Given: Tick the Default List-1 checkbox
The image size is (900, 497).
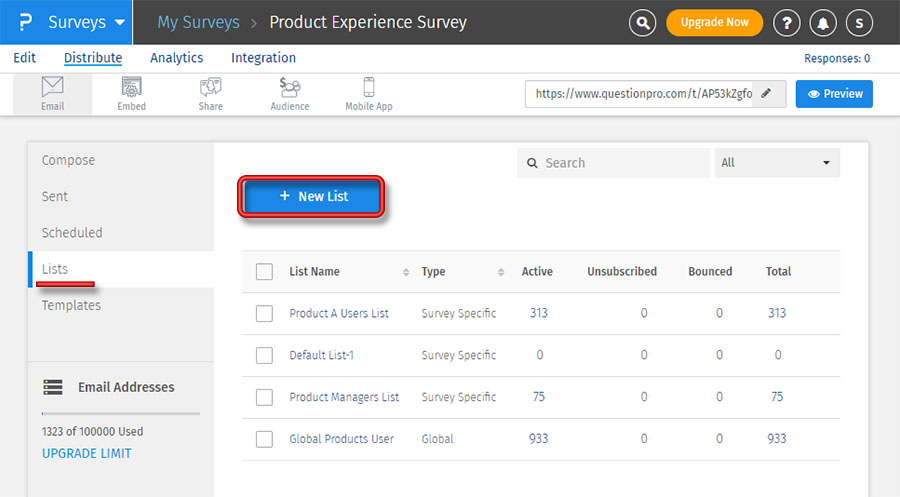Looking at the screenshot, I should pyautogui.click(x=264, y=355).
